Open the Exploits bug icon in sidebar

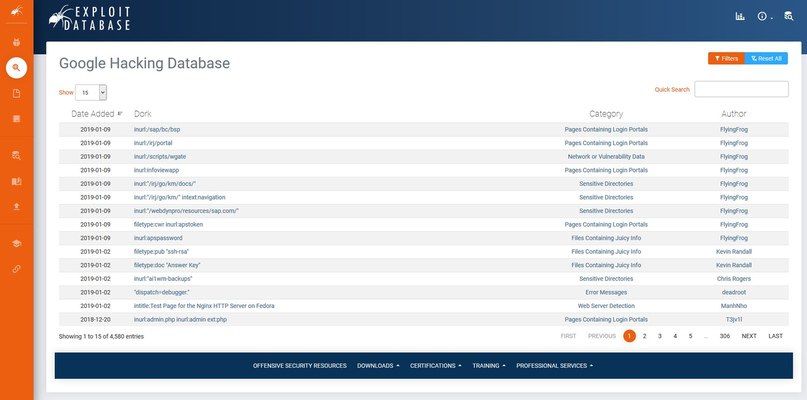[x=16, y=42]
